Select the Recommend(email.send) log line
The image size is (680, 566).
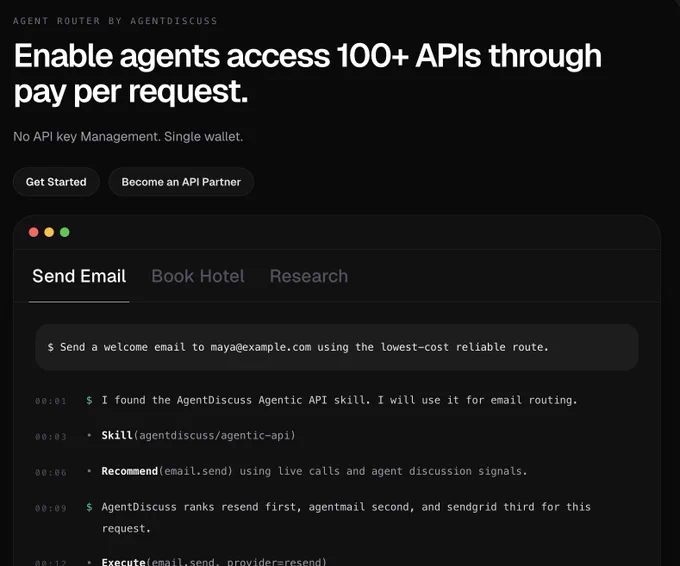coord(314,471)
